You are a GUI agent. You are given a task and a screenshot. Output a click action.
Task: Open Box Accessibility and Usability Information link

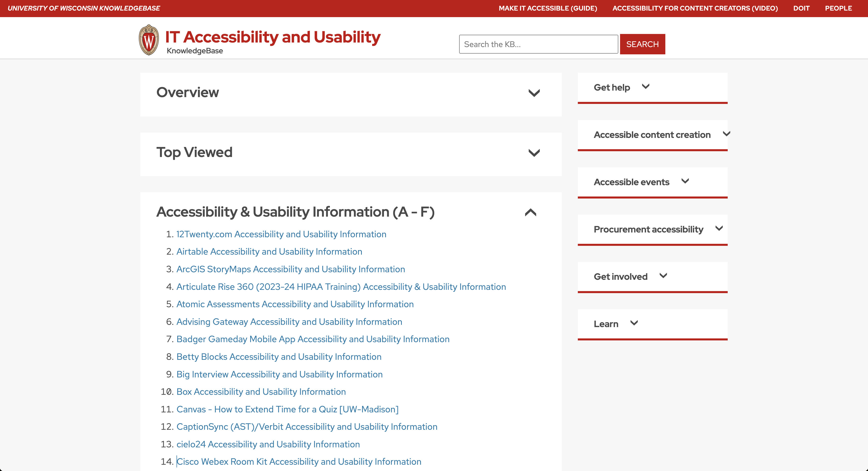[261, 391]
